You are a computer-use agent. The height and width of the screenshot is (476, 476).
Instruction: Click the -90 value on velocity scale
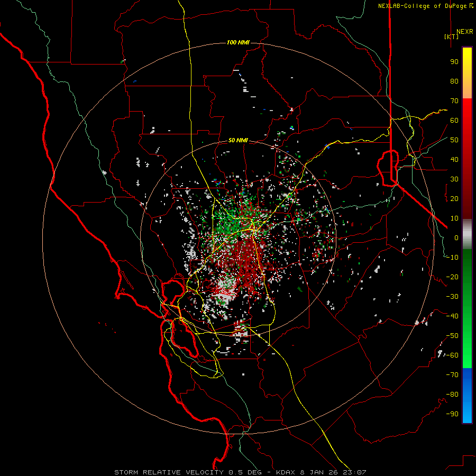coord(452,414)
